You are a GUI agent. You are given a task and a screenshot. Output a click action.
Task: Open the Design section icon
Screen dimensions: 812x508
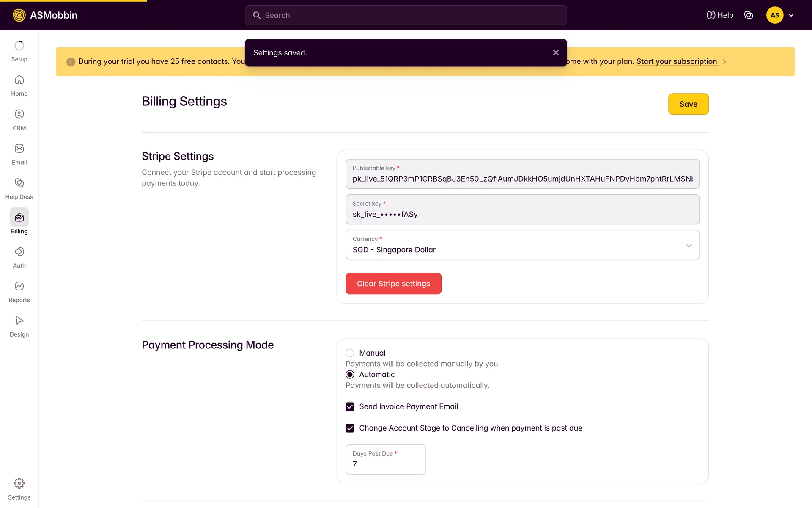click(19, 320)
